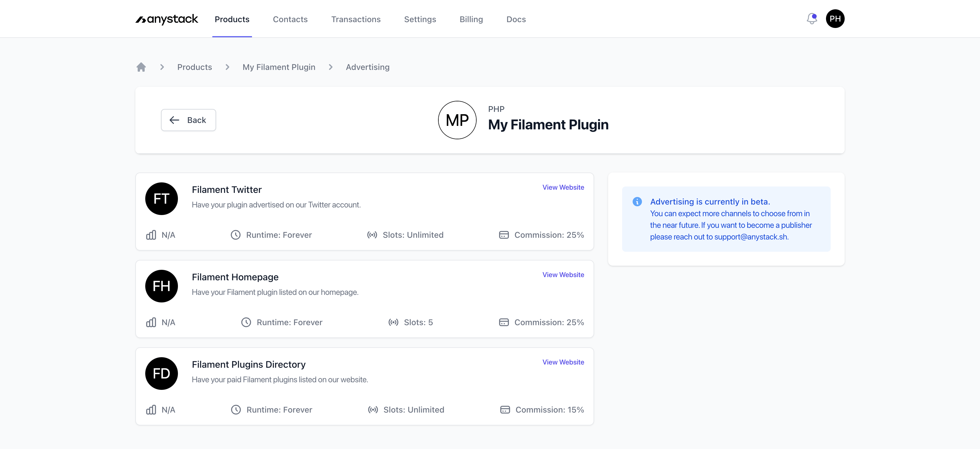Click the slots broadcast icon in Plugins Directory card

[x=373, y=410]
